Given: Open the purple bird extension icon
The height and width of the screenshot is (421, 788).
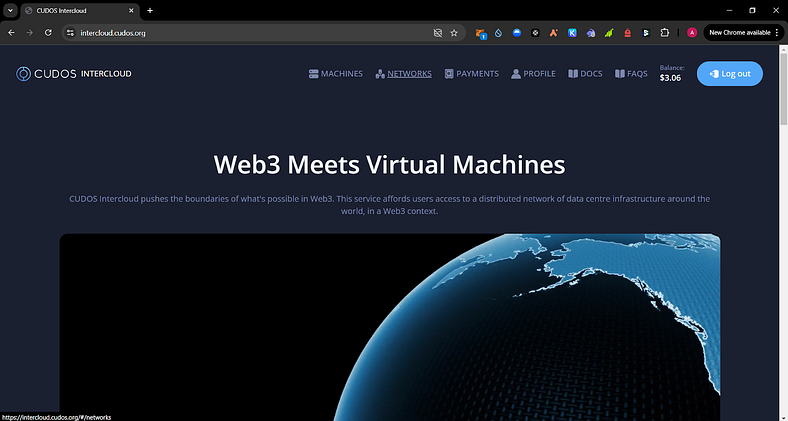Looking at the screenshot, I should (x=590, y=33).
